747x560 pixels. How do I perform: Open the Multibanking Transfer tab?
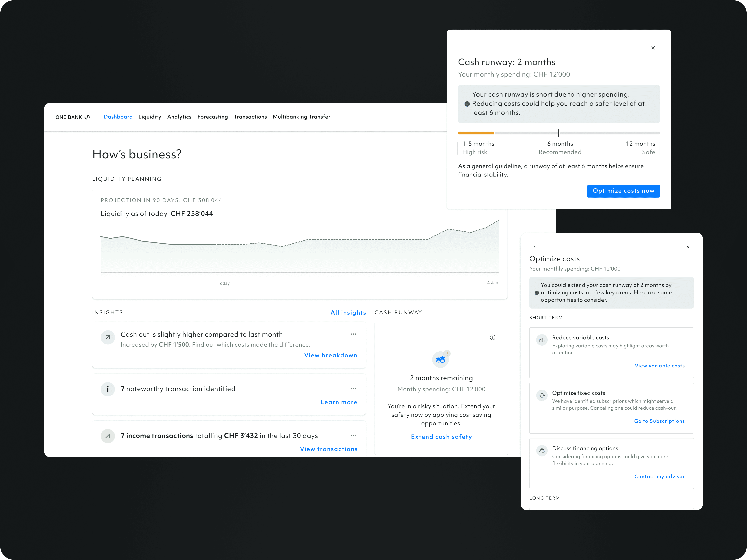pyautogui.click(x=302, y=117)
